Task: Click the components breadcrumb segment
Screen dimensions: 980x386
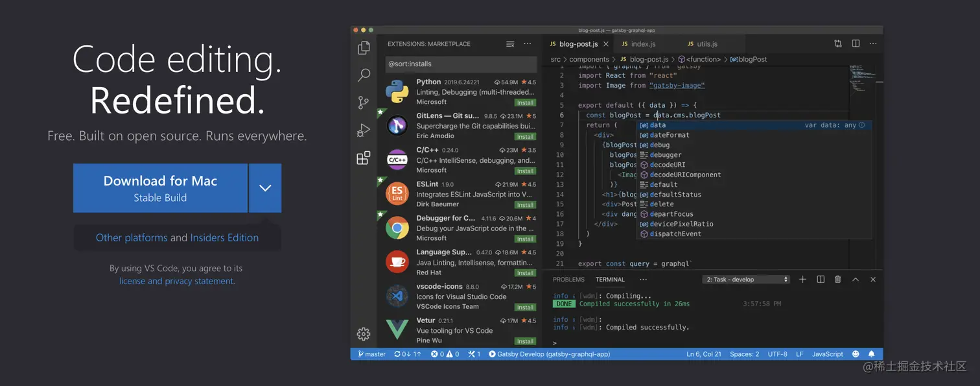Action: point(589,59)
